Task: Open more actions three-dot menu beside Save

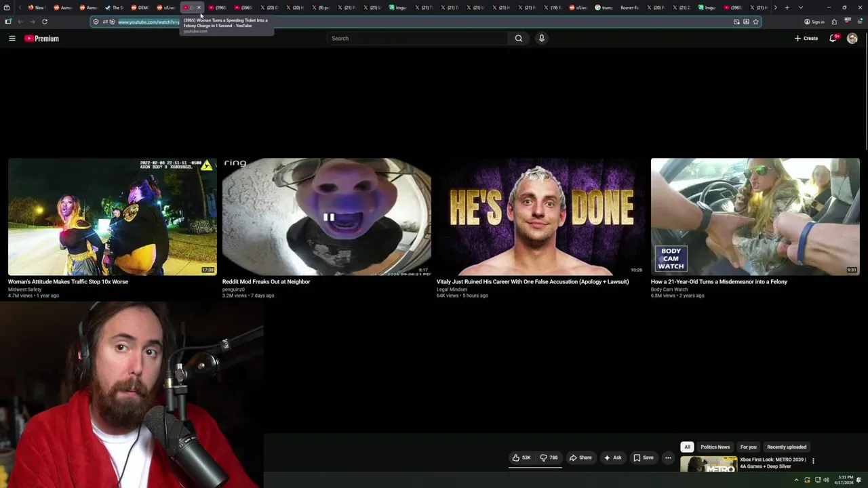Action: (668, 457)
